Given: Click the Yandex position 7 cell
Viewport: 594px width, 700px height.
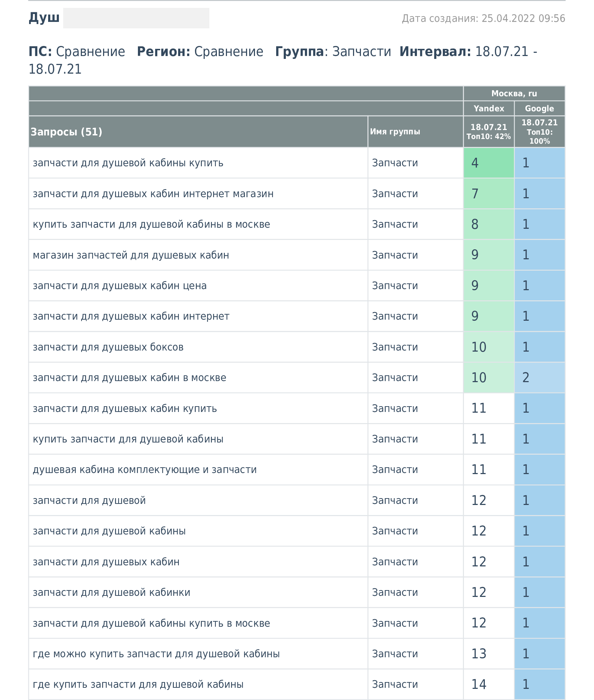Looking at the screenshot, I should click(x=488, y=194).
